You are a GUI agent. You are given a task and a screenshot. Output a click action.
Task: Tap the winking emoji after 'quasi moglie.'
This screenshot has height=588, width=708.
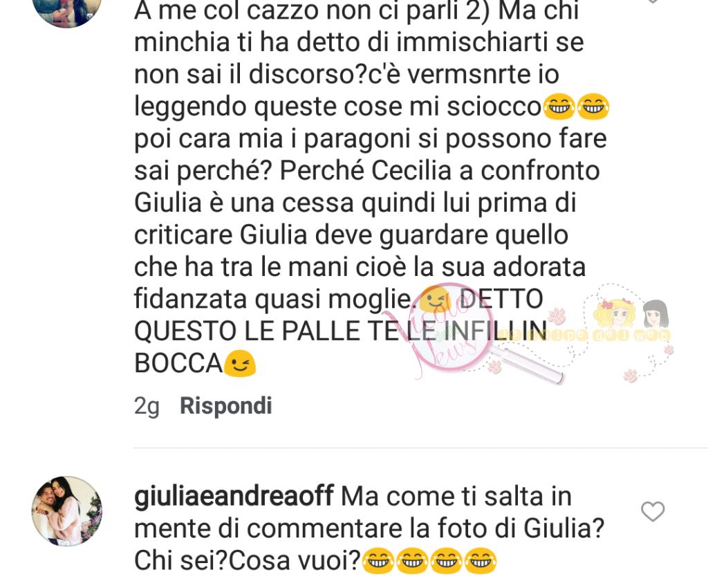coord(434,299)
